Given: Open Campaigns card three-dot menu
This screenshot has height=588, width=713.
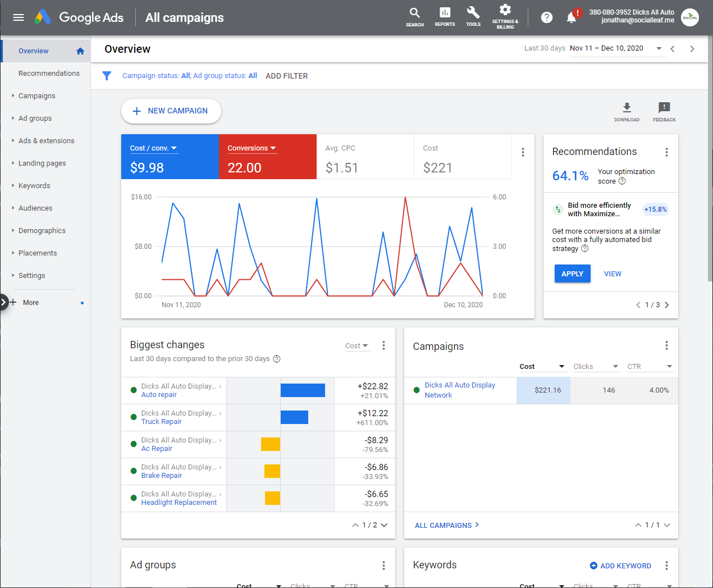Looking at the screenshot, I should [666, 345].
